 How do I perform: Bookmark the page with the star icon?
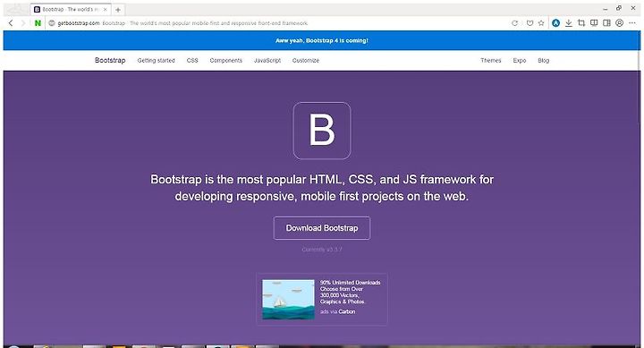coord(541,23)
